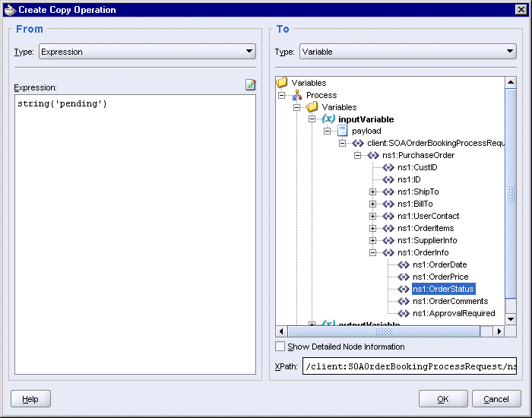Select the ns1:OrderDate tree item
Screen dimensions: 532x418
(440, 264)
